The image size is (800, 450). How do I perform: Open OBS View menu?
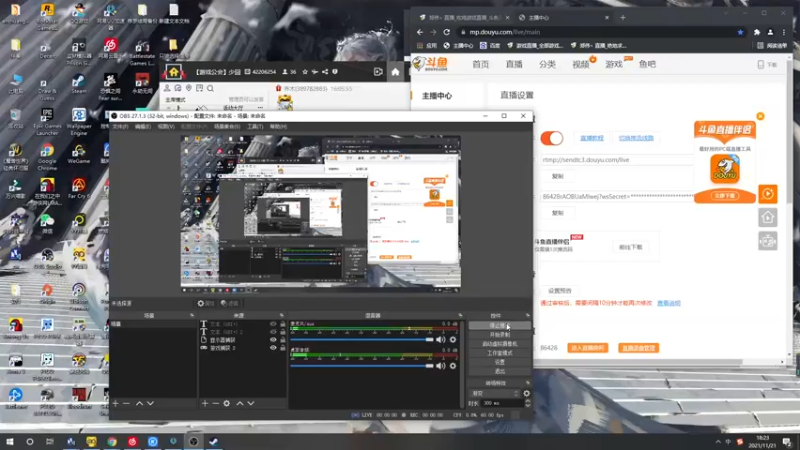(166, 127)
